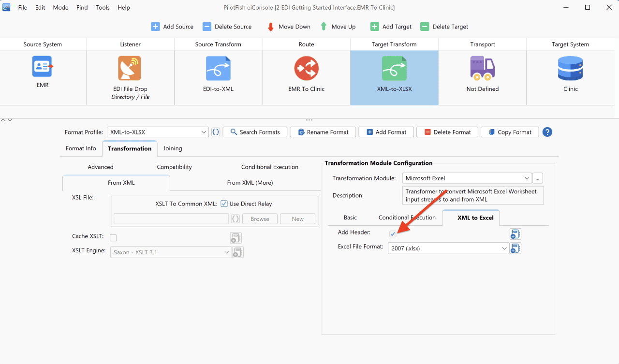Select the Clinic target system database icon
The image size is (619, 364).
pyautogui.click(x=571, y=68)
